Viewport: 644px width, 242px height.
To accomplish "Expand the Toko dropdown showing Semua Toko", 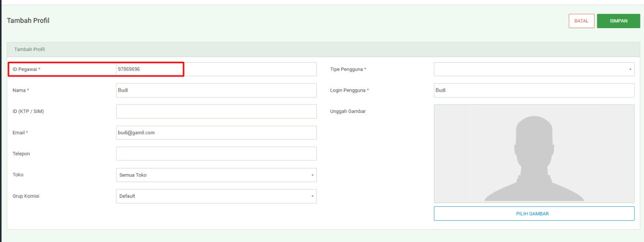I will pos(216,175).
